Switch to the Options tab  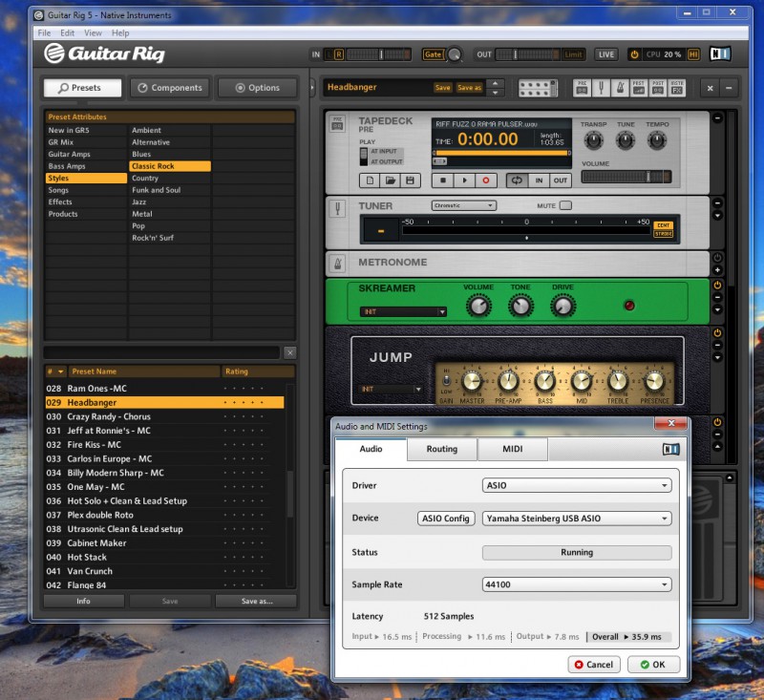tap(257, 88)
